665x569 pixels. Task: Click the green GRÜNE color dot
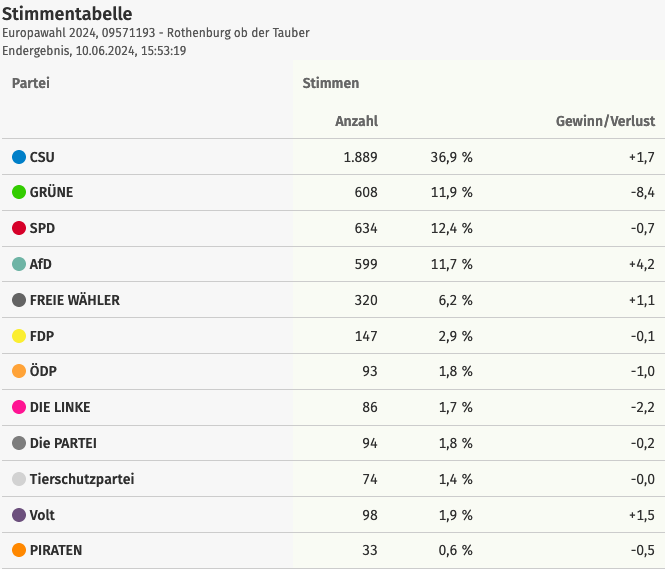point(18,192)
